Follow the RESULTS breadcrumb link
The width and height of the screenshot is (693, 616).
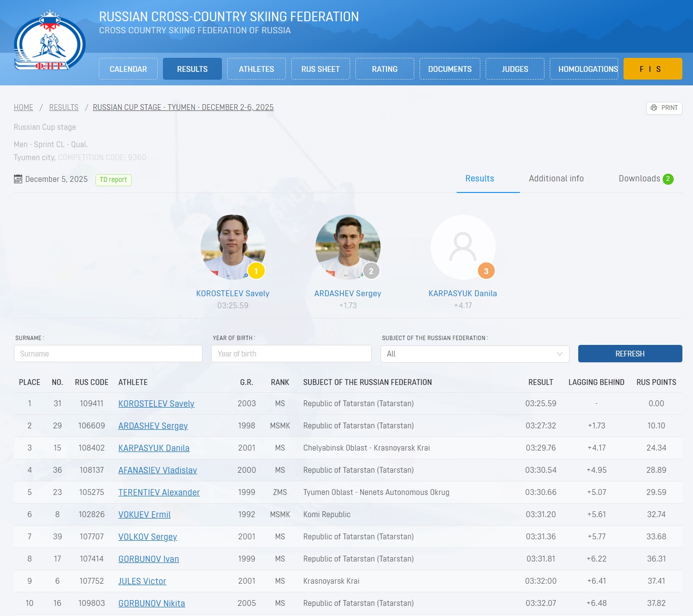point(64,107)
